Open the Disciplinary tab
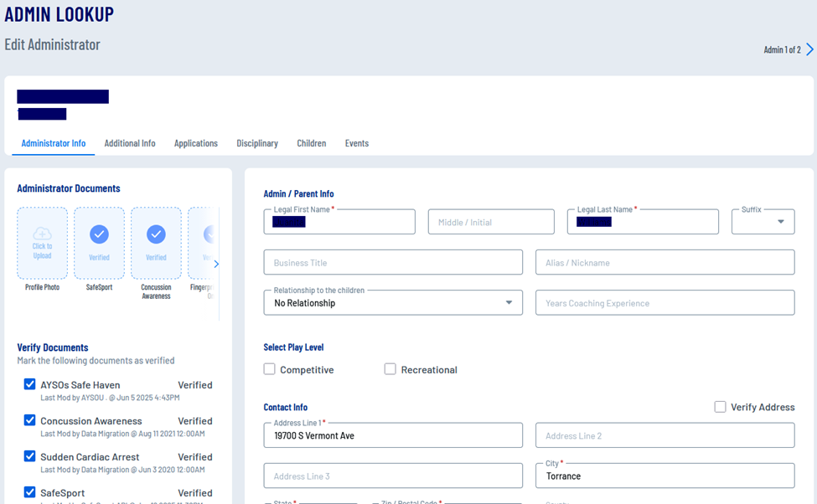 (257, 143)
